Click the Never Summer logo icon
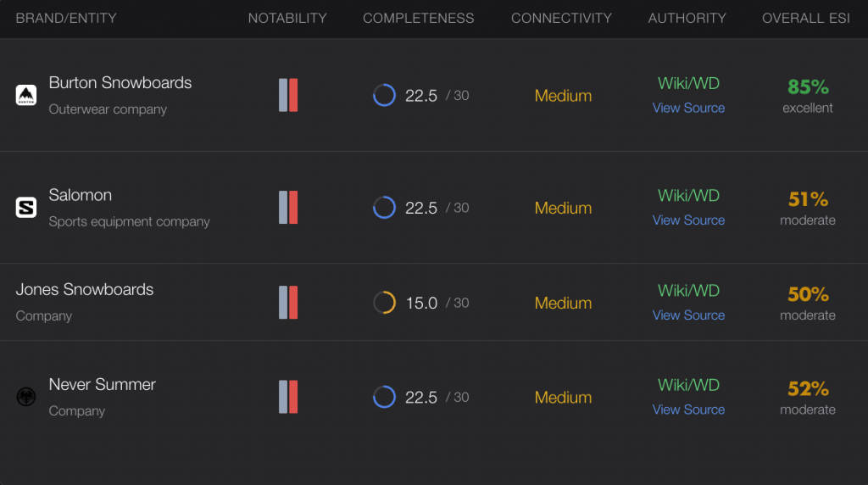Viewport: 868px width, 485px height. (26, 397)
